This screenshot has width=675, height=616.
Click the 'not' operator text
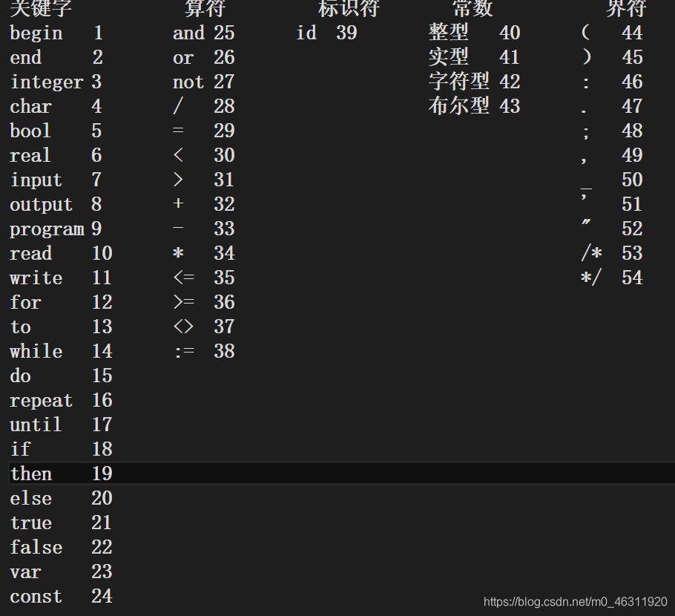(188, 82)
